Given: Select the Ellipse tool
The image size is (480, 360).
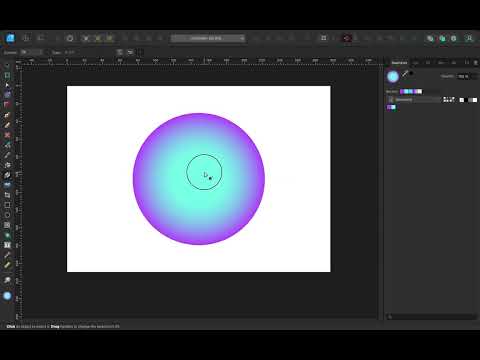Looking at the screenshot, I should click(7, 215).
